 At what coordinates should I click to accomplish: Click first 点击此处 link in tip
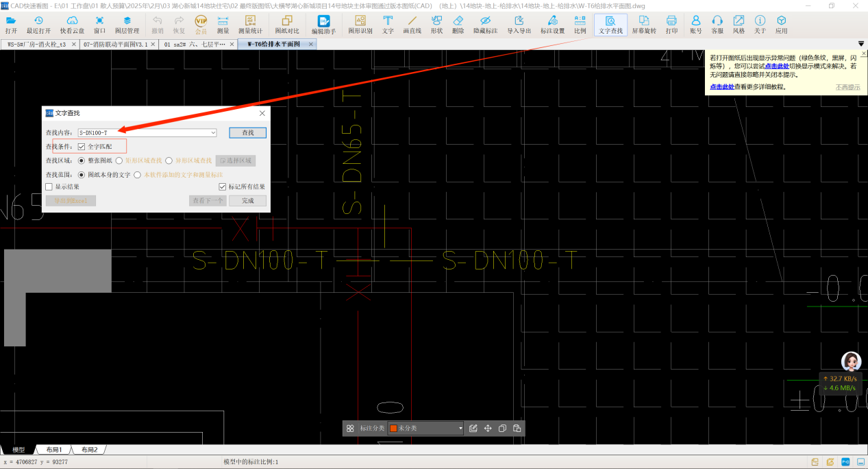pyautogui.click(x=778, y=66)
